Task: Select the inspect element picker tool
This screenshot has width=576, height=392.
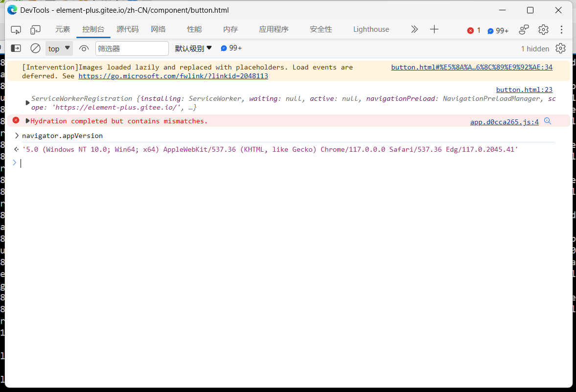Action: click(16, 29)
